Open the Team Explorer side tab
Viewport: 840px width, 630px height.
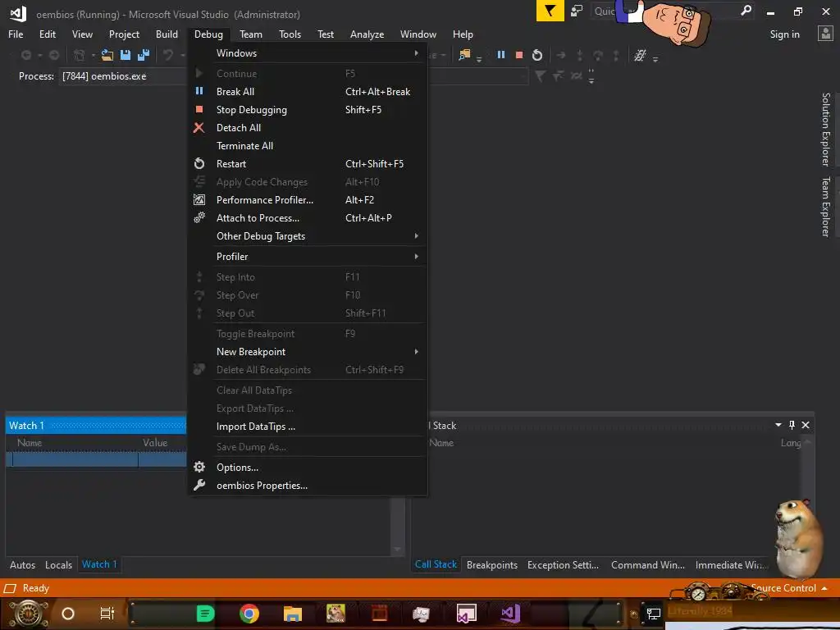pos(826,207)
